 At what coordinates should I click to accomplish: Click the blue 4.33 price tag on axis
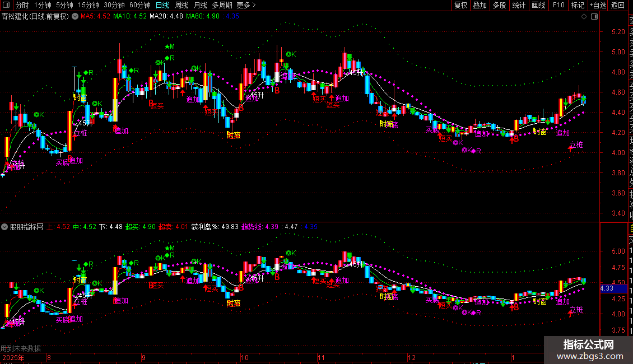pos(613,288)
